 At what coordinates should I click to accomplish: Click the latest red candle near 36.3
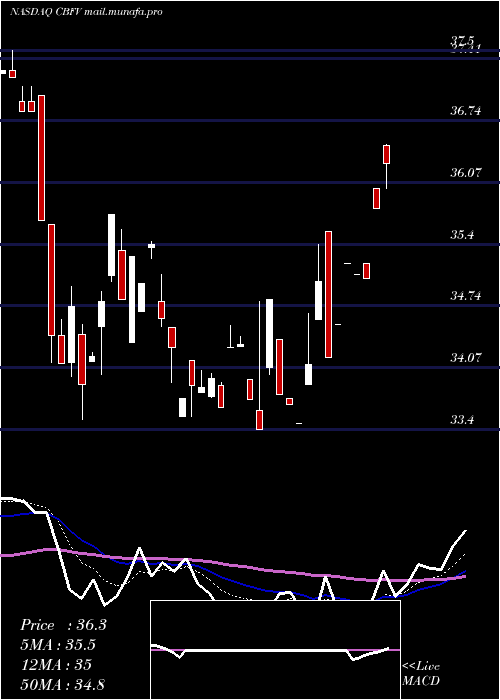coord(387,154)
